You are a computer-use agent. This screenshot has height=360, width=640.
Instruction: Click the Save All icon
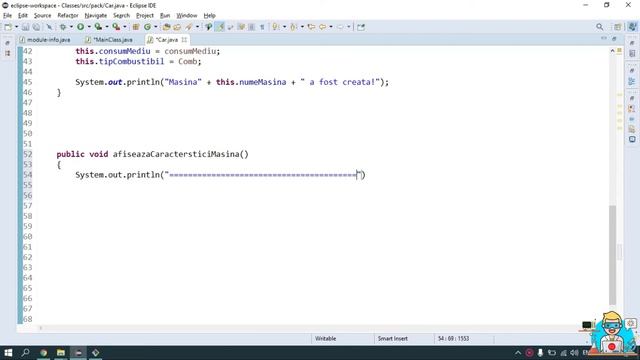point(36,27)
